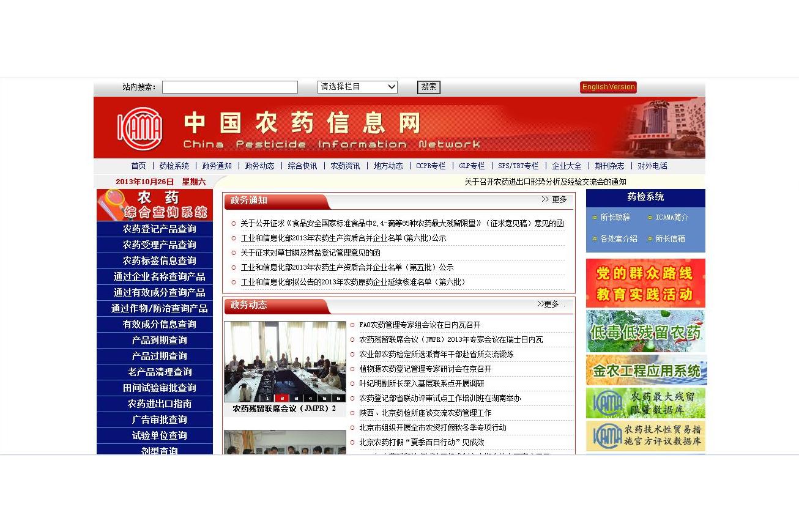Select slide 1 in the slideshow pager
Image resolution: width=799 pixels, height=532 pixels.
click(x=267, y=398)
